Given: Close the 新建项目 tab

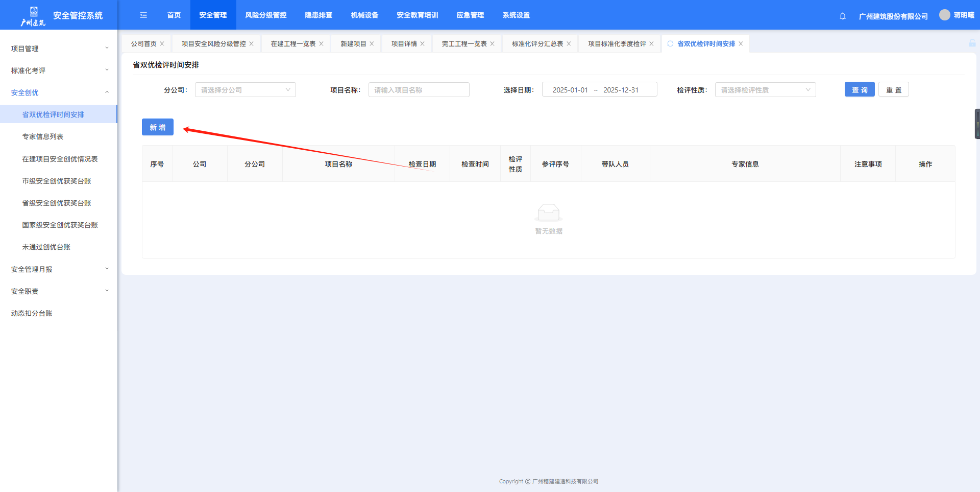Looking at the screenshot, I should pyautogui.click(x=372, y=44).
